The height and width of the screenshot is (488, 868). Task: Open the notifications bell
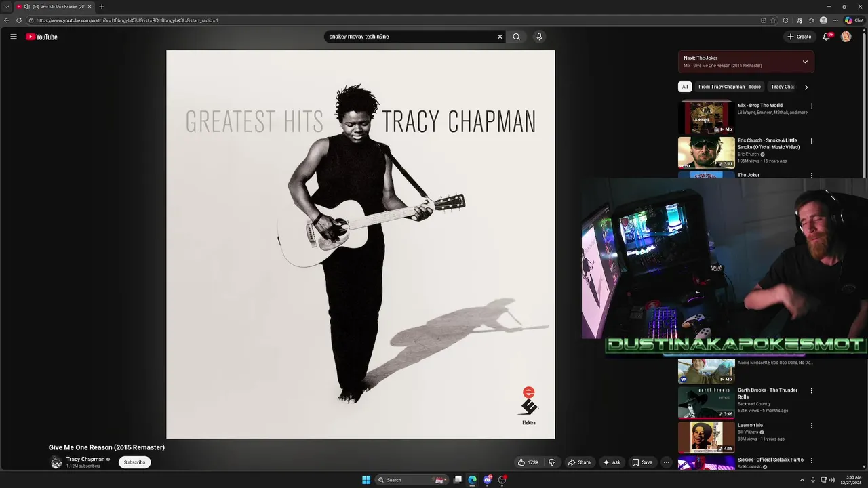(x=826, y=37)
